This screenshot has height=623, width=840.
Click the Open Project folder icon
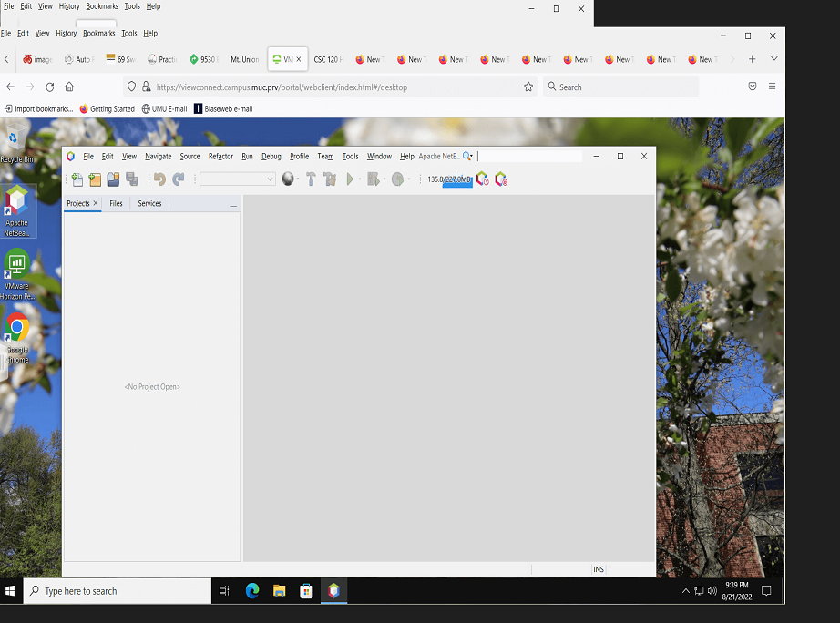click(x=113, y=179)
